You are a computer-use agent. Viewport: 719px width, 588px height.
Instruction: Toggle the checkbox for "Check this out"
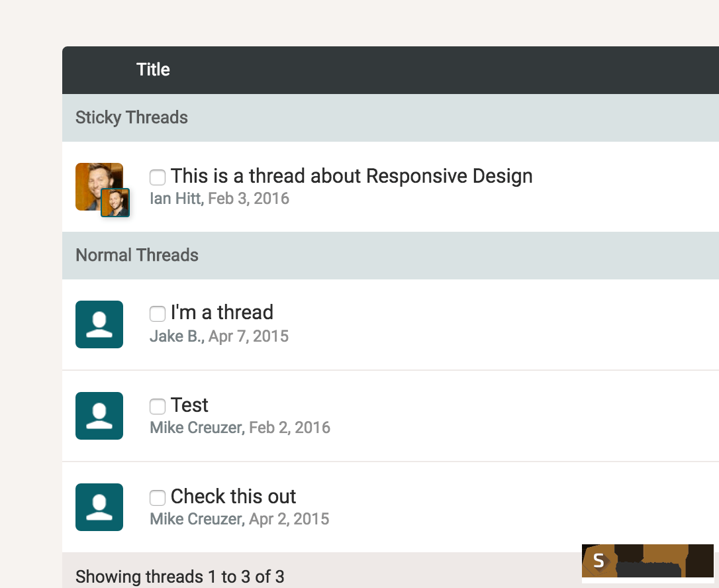tap(158, 497)
